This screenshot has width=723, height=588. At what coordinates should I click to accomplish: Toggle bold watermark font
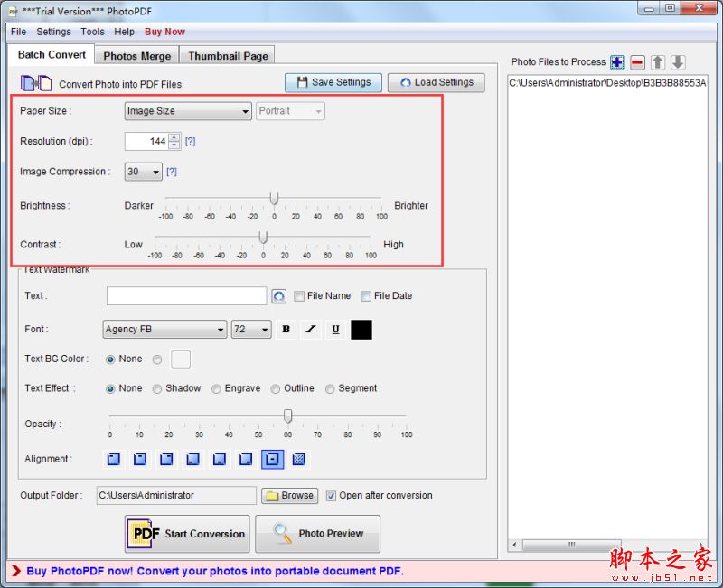286,330
